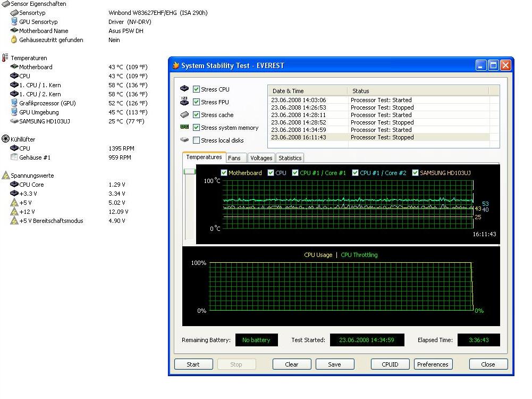
Task: Maximize the System Stability Test window
Action: click(x=493, y=65)
